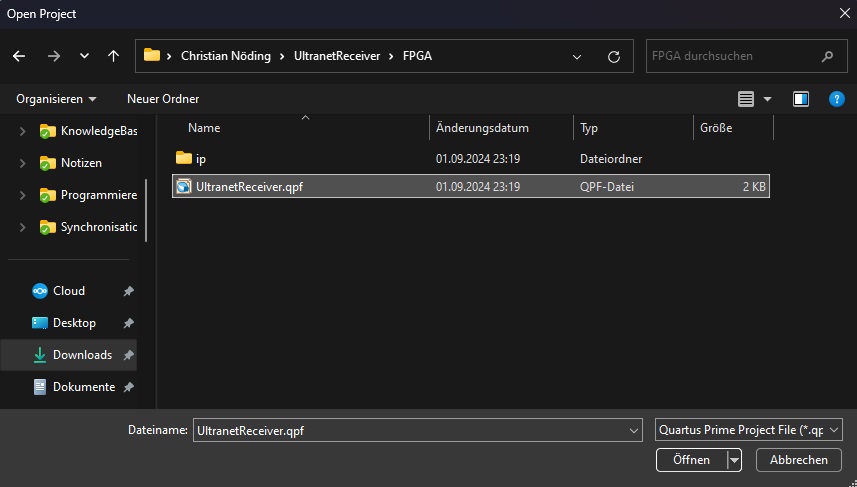Open the Dateiname history dropdown
The image size is (857, 487).
pyautogui.click(x=634, y=430)
